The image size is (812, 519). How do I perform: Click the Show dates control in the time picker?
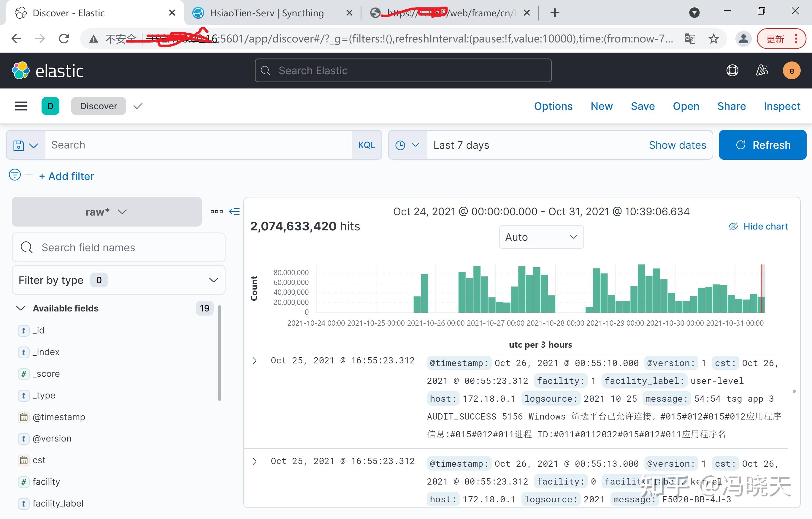tap(678, 145)
